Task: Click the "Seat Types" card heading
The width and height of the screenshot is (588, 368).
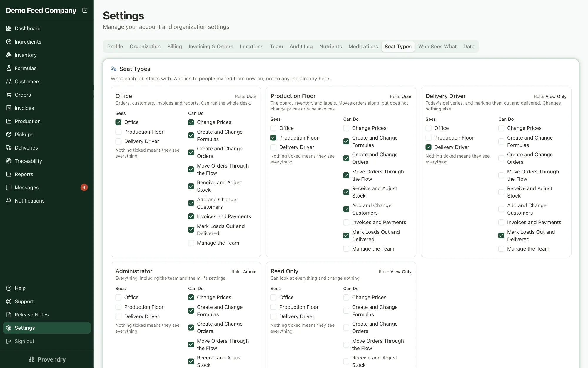Action: (135, 69)
